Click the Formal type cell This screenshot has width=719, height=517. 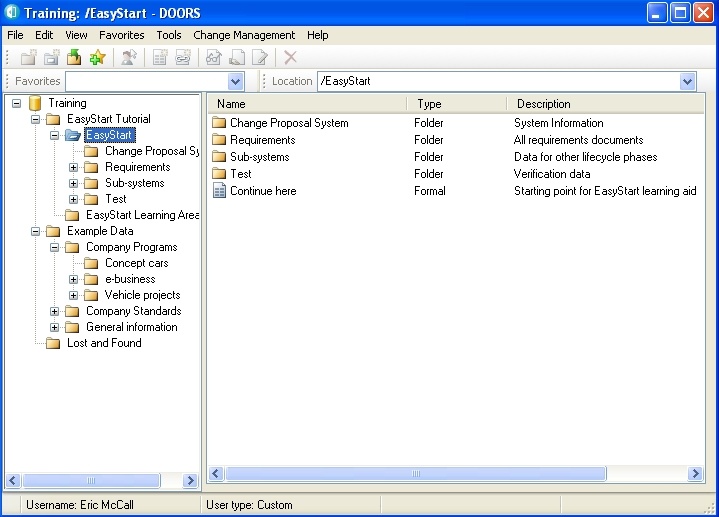430,191
